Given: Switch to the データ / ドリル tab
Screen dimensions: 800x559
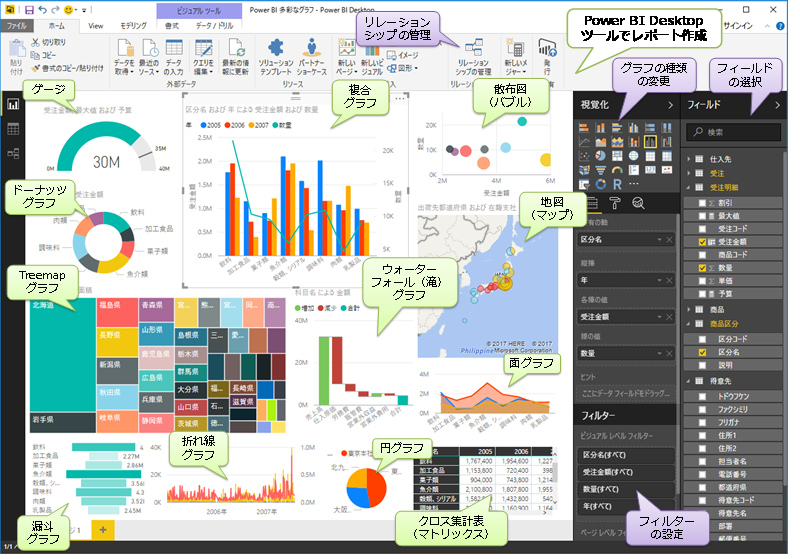Looking at the screenshot, I should [215, 26].
